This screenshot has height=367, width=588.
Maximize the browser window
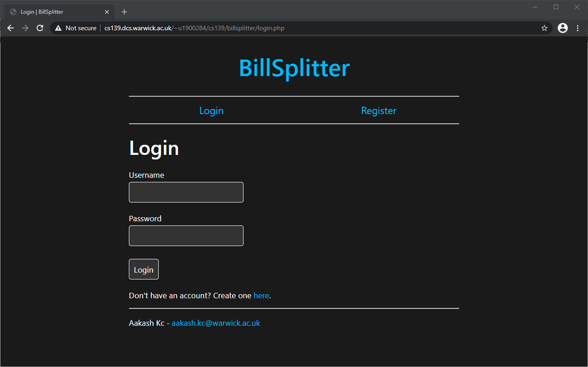click(556, 7)
